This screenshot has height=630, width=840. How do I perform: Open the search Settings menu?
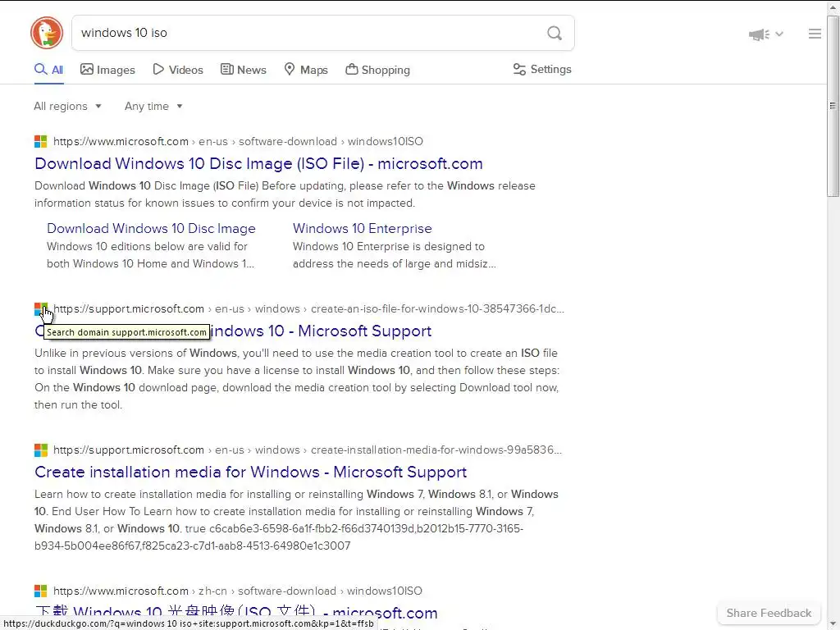coord(542,69)
